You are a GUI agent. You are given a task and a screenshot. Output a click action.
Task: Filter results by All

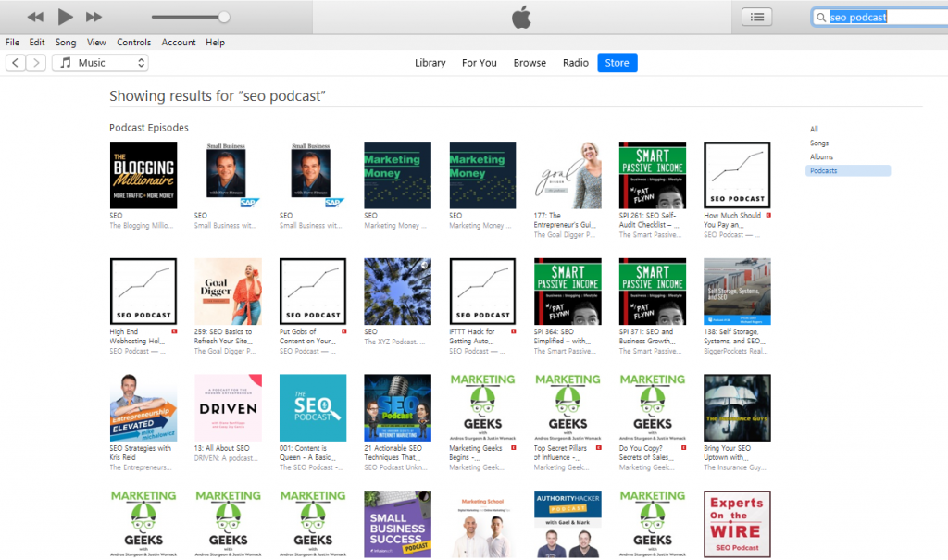pyautogui.click(x=814, y=129)
